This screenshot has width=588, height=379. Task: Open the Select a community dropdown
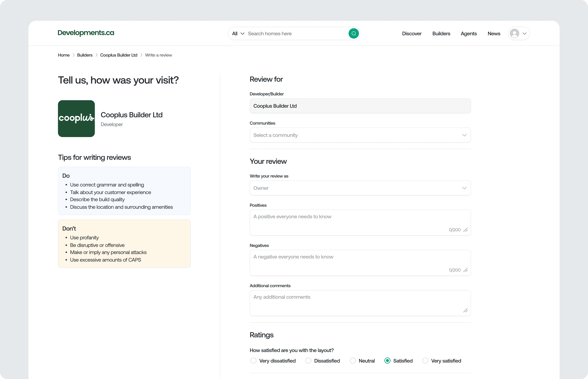click(360, 135)
